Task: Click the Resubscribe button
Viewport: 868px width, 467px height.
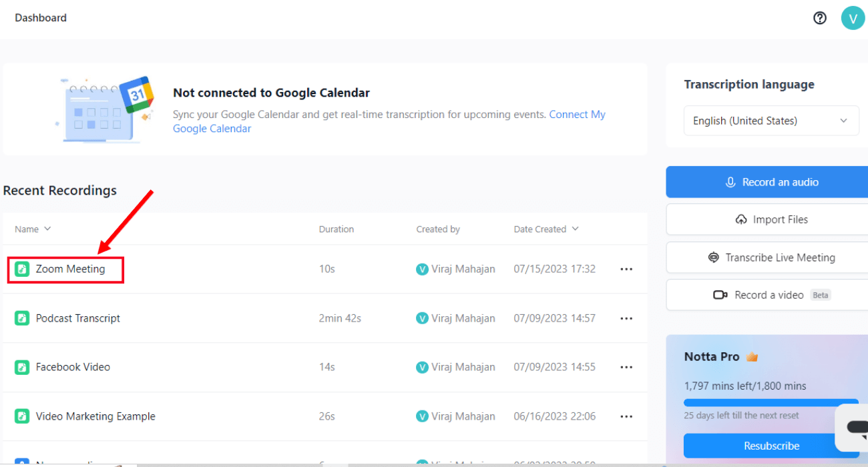Action: pyautogui.click(x=771, y=446)
